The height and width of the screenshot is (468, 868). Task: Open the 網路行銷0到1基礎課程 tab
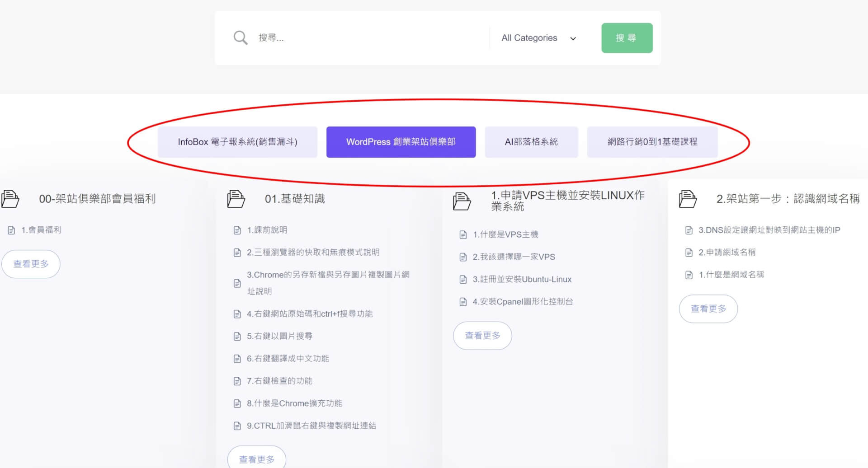coord(652,142)
